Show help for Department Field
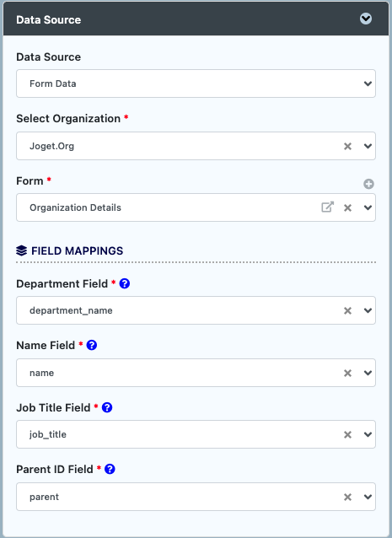 click(x=125, y=283)
